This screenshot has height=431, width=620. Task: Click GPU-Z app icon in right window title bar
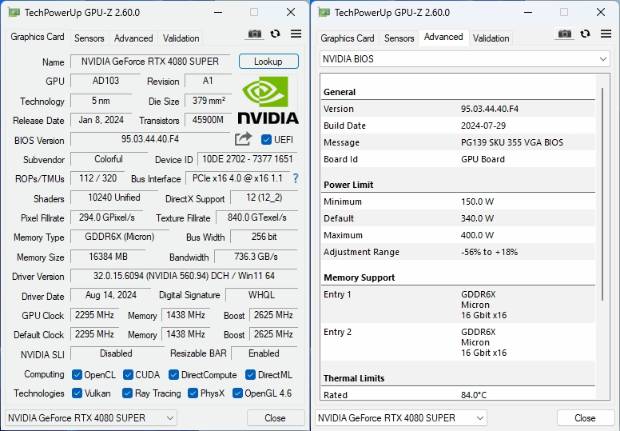(x=324, y=13)
